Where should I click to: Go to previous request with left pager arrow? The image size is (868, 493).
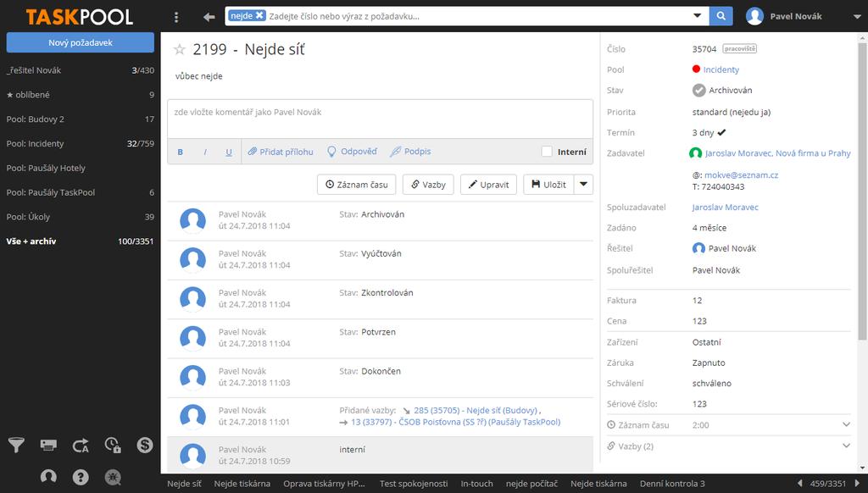799,483
